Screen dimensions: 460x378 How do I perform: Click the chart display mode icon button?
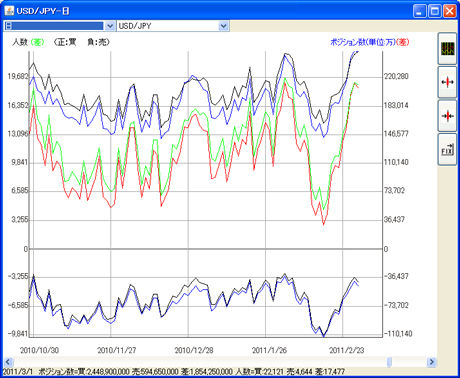[x=447, y=49]
